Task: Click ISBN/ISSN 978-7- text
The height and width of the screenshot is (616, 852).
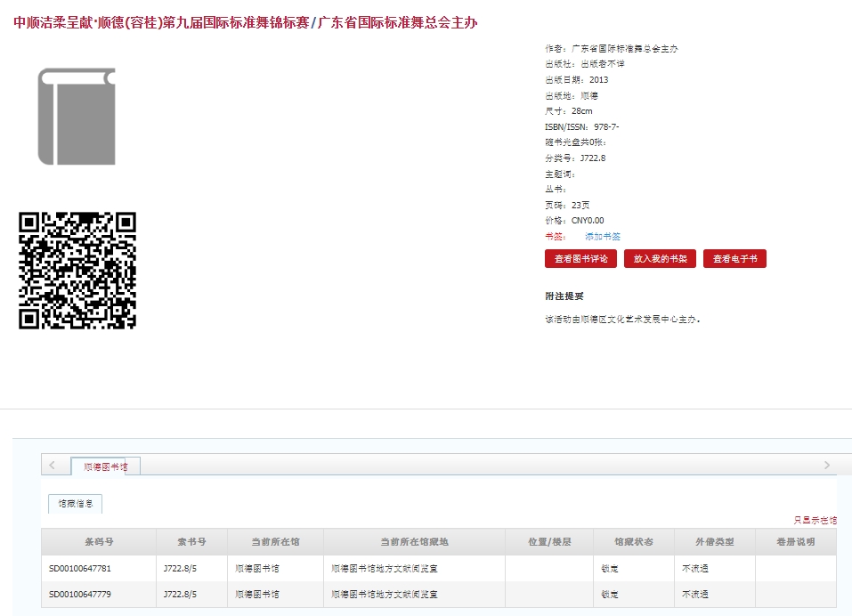Action: click(582, 126)
